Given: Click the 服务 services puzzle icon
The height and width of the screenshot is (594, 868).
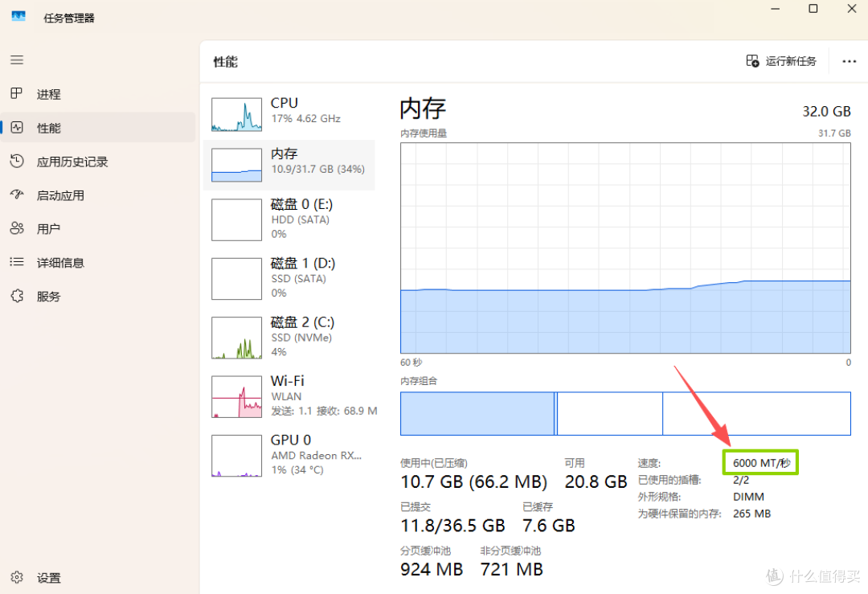Looking at the screenshot, I should point(17,296).
